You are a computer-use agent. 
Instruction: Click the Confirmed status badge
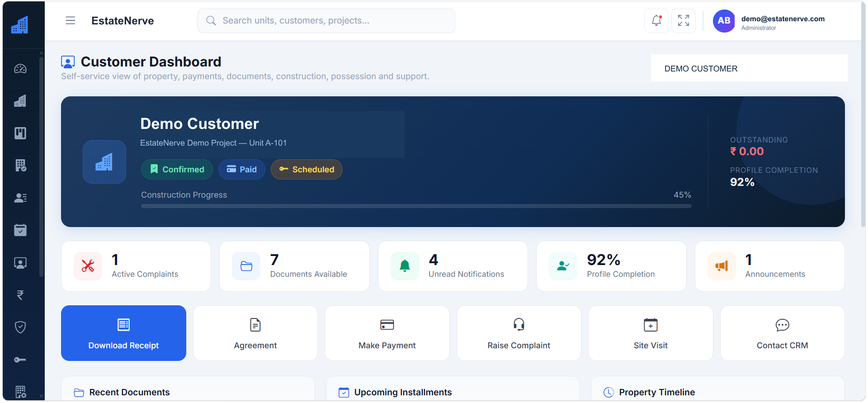(177, 169)
